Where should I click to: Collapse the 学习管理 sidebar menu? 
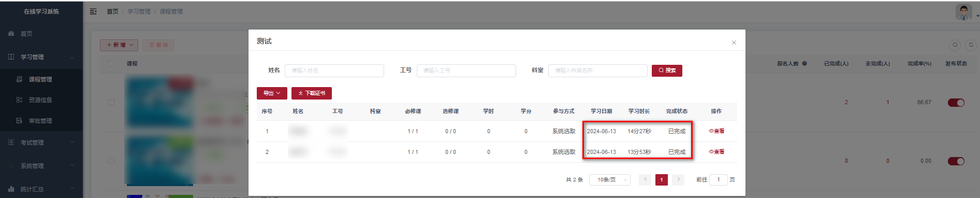coord(41,57)
